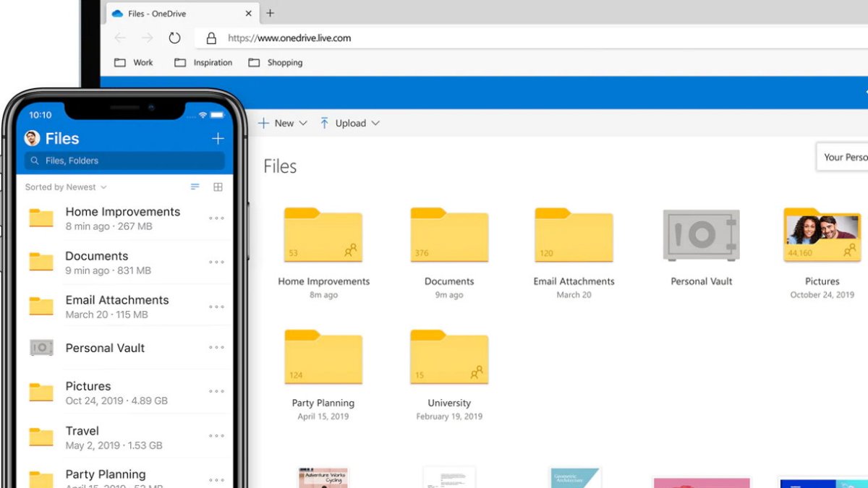Tap the Files, Folders search field
The image size is (868, 488).
(x=124, y=160)
